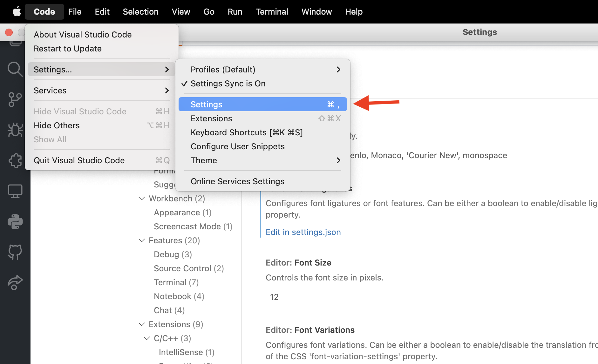Viewport: 598px width, 364px height.
Task: Open Source Control view icon
Action: click(15, 99)
